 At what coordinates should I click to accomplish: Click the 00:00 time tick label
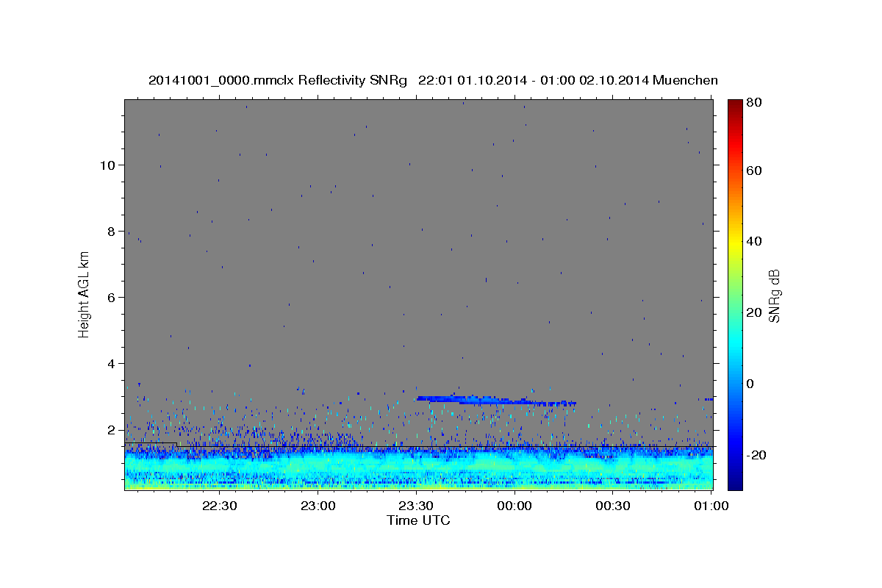[x=514, y=506]
